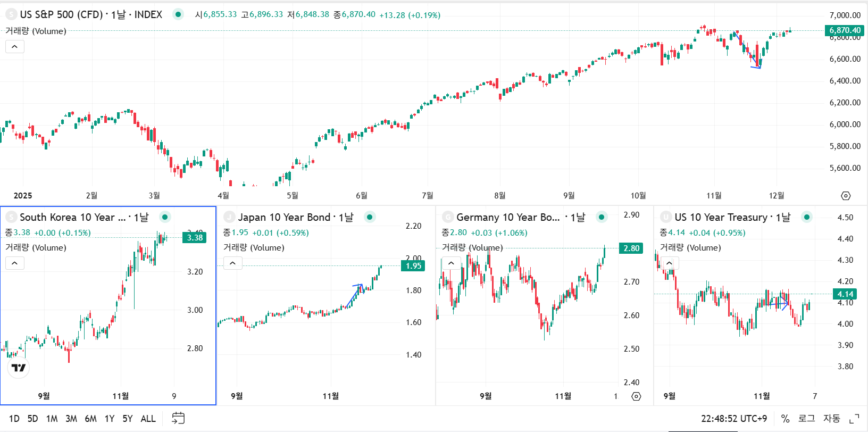
Task: Click the US 10 Year Treasury symbol logo
Action: pos(666,217)
